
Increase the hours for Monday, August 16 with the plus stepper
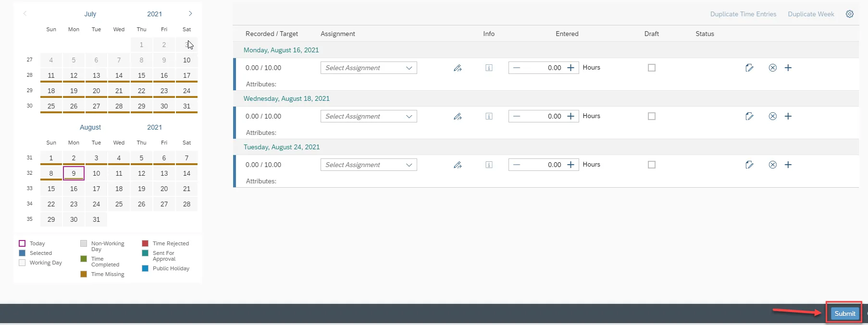(x=570, y=68)
